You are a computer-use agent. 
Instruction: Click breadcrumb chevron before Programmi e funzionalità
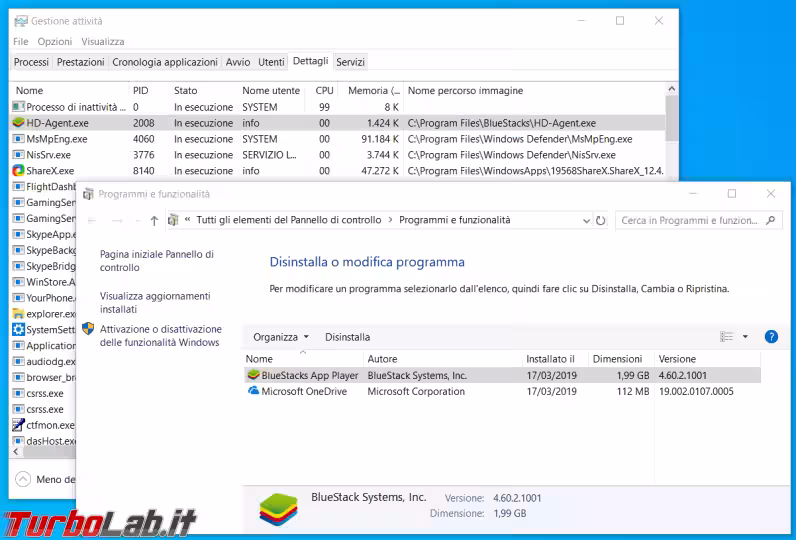pos(390,220)
